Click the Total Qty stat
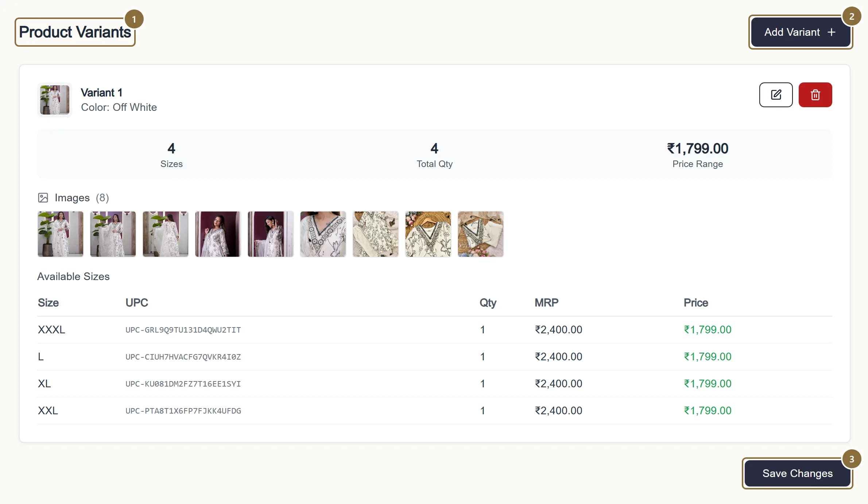 pos(434,155)
